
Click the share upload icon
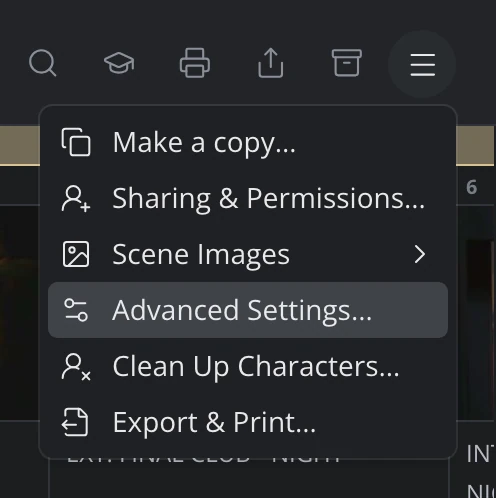tap(271, 63)
